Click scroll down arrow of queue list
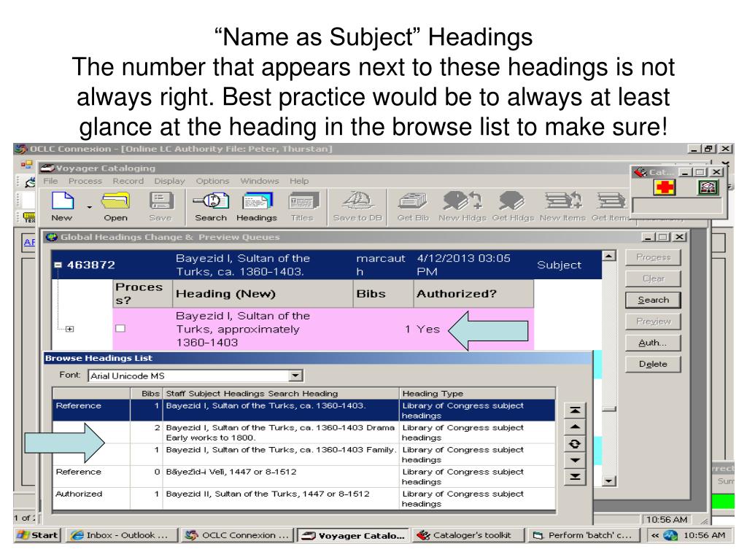This screenshot has width=747, height=560. [608, 481]
